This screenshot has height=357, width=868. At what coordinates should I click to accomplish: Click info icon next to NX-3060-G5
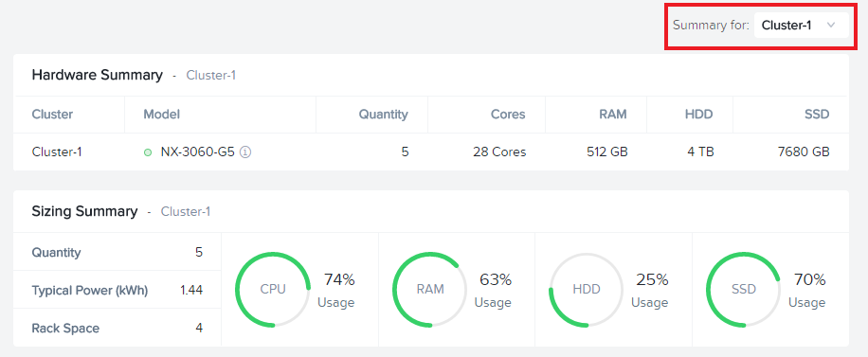(245, 152)
